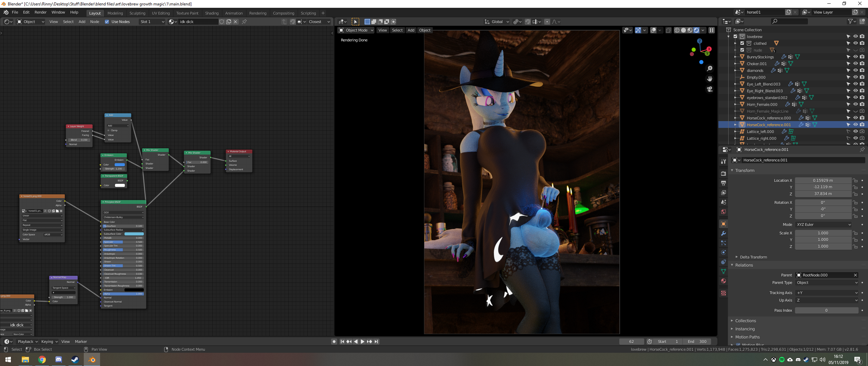Open the Physics properties tab
The width and height of the screenshot is (868, 366).
coord(724,252)
